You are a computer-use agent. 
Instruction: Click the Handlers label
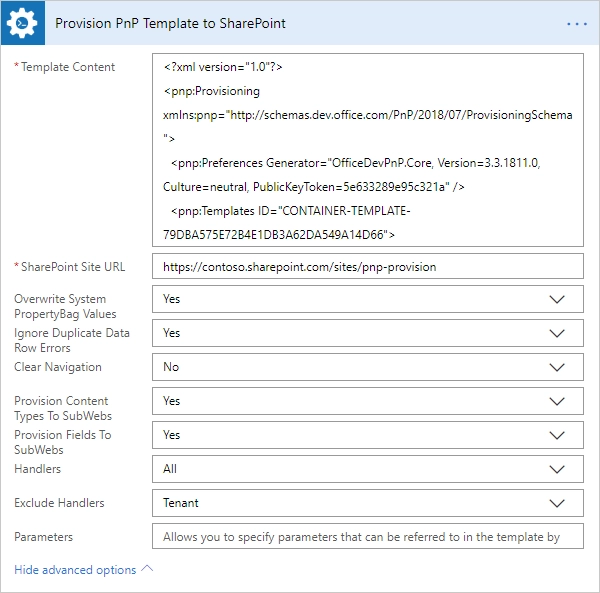38,469
